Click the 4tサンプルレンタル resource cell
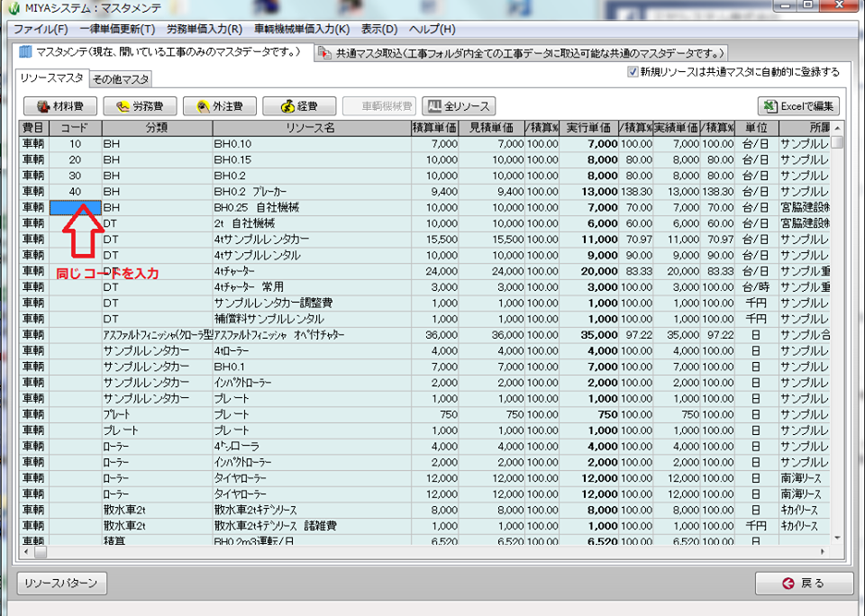Viewport: 865px width, 616px height. point(312,256)
